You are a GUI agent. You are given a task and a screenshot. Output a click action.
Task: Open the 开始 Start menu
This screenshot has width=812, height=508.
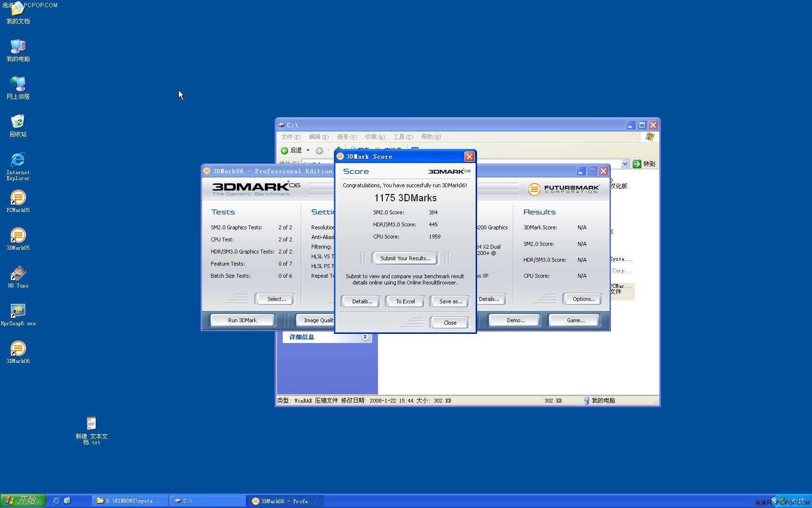pos(23,501)
